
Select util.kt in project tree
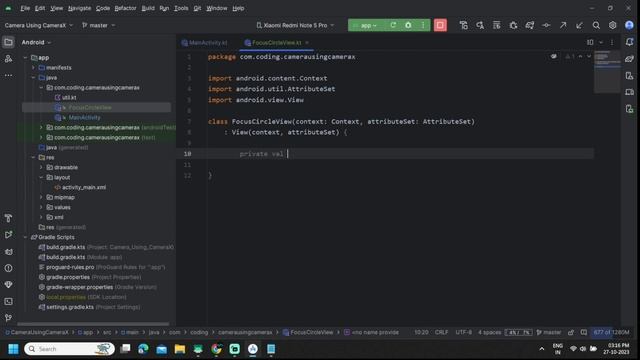tap(69, 98)
